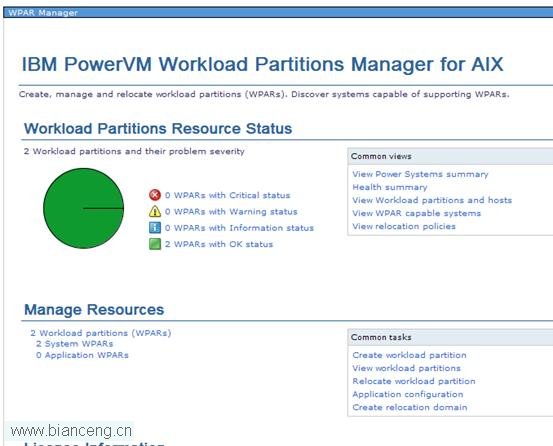Screen dimensions: 553x446
Task: Click the green pie chart
Action: click(x=84, y=208)
